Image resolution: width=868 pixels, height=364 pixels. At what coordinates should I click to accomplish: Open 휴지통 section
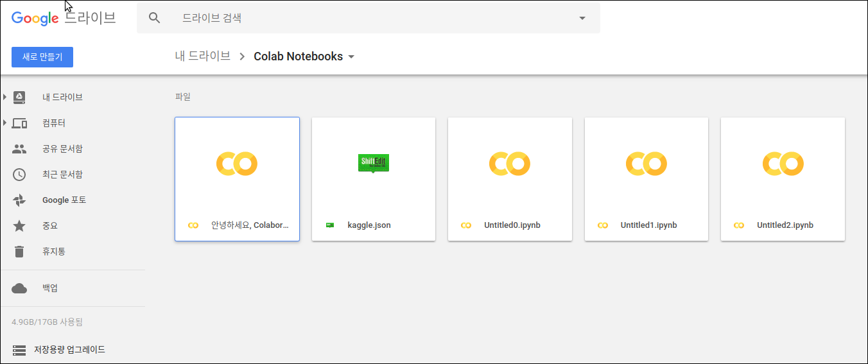pos(54,251)
